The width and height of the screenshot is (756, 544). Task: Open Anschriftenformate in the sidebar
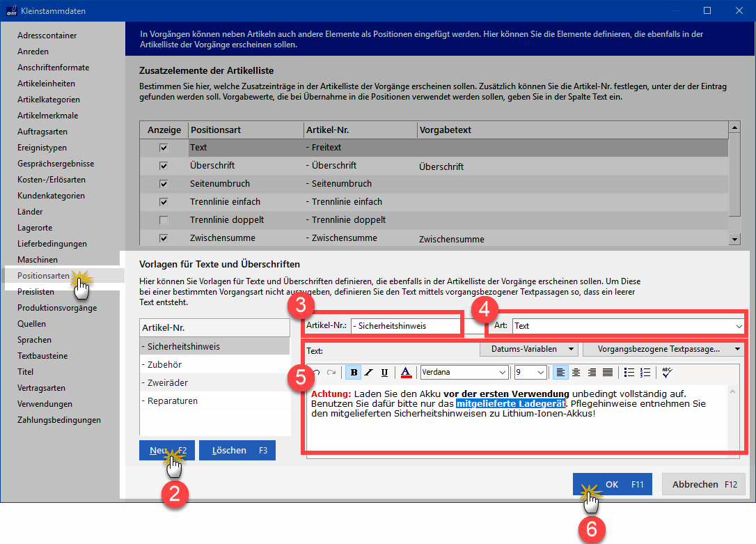tap(53, 68)
